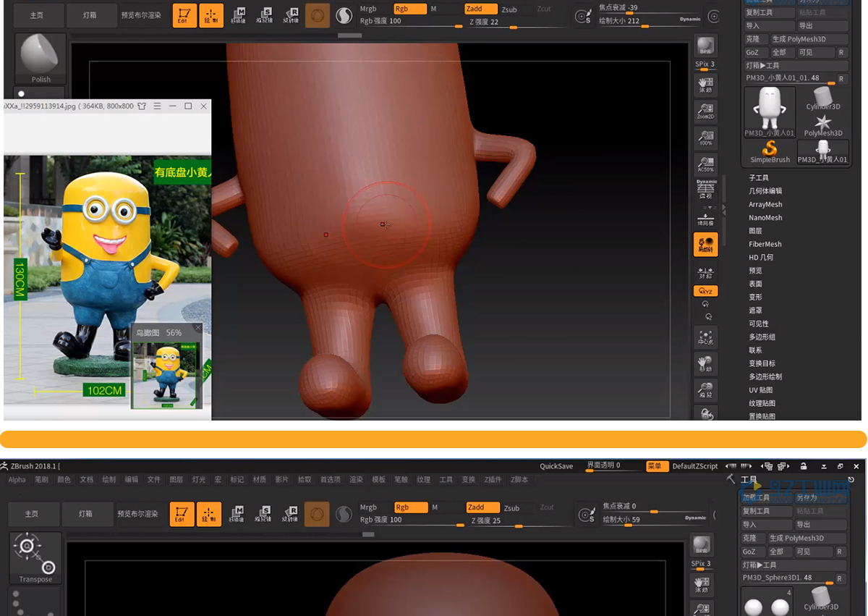This screenshot has height=616, width=868.
Task: Open the Alpha menu in lower window
Action: (17, 480)
